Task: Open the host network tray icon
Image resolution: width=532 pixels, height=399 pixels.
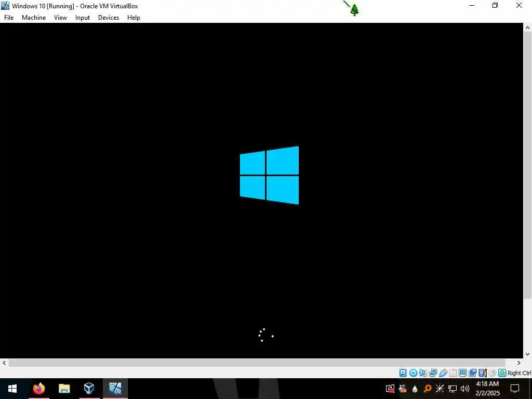Action: [453, 389]
